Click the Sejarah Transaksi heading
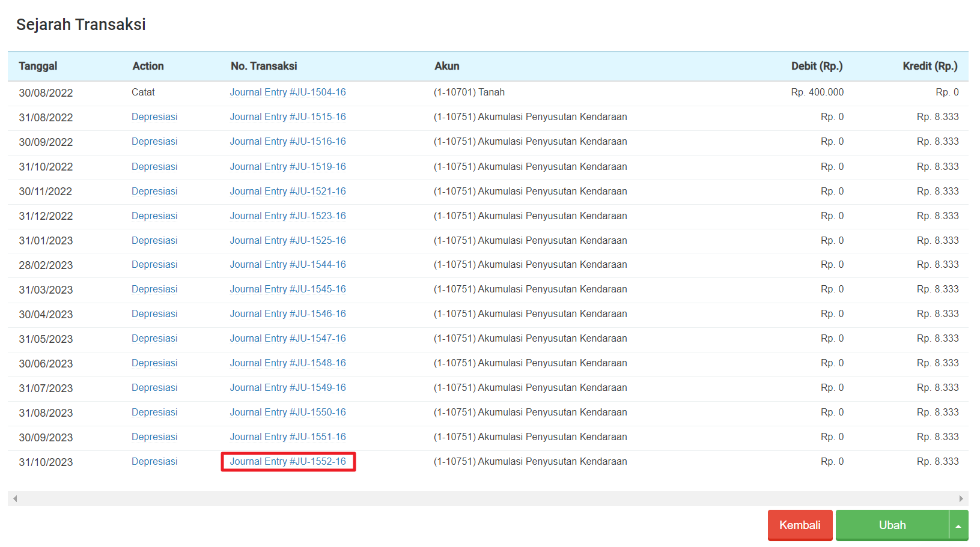980x547 pixels. [x=81, y=25]
